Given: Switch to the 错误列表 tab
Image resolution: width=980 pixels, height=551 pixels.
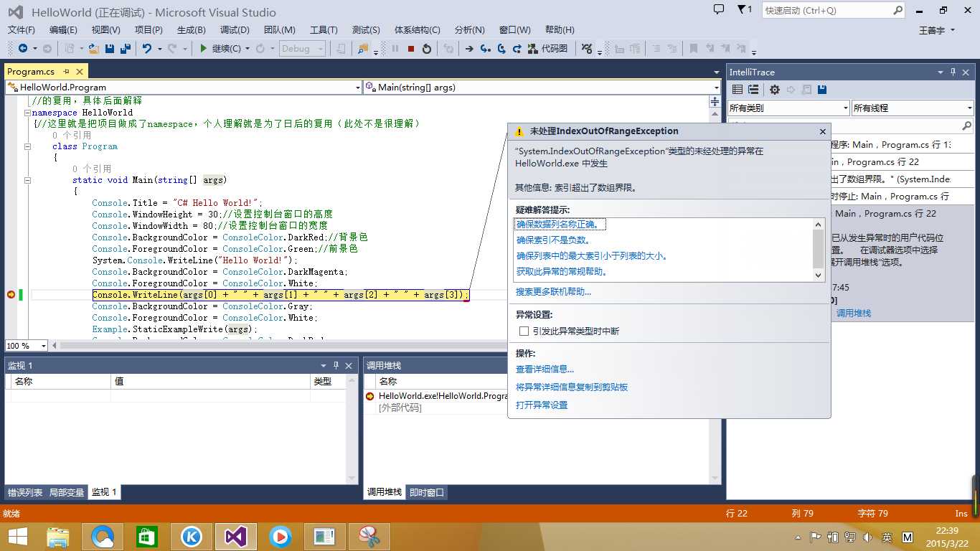Looking at the screenshot, I should 25,492.
